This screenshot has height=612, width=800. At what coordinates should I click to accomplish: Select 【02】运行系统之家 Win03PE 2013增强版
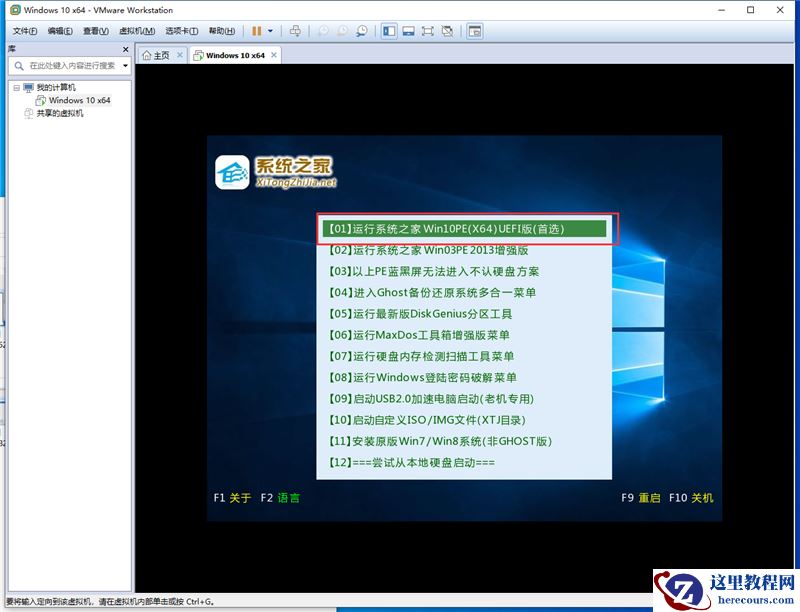point(428,250)
